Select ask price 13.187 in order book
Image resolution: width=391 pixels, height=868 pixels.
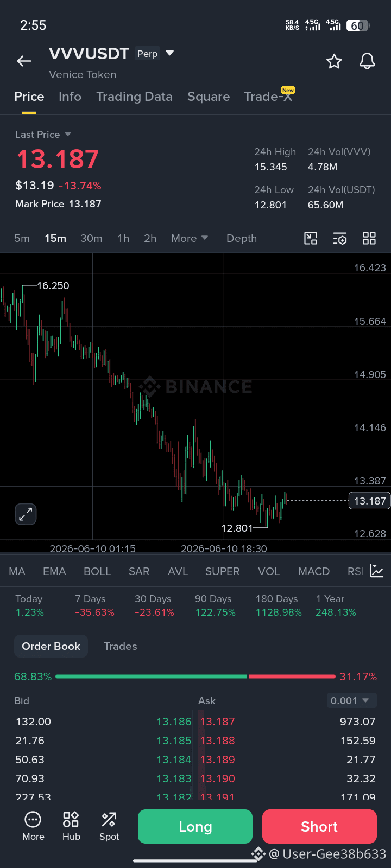coord(217,722)
